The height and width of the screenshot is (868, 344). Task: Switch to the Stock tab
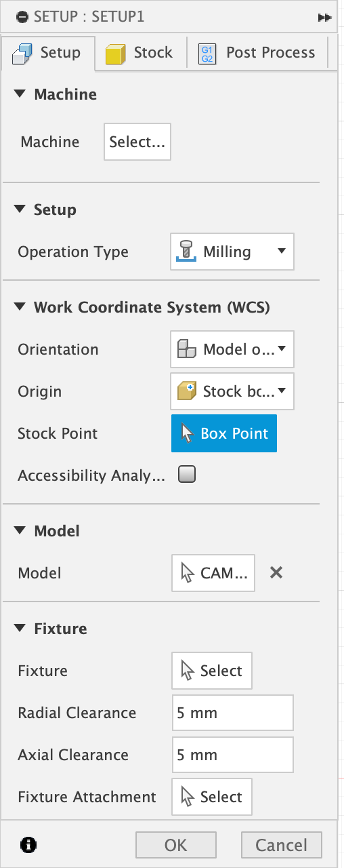[x=141, y=53]
